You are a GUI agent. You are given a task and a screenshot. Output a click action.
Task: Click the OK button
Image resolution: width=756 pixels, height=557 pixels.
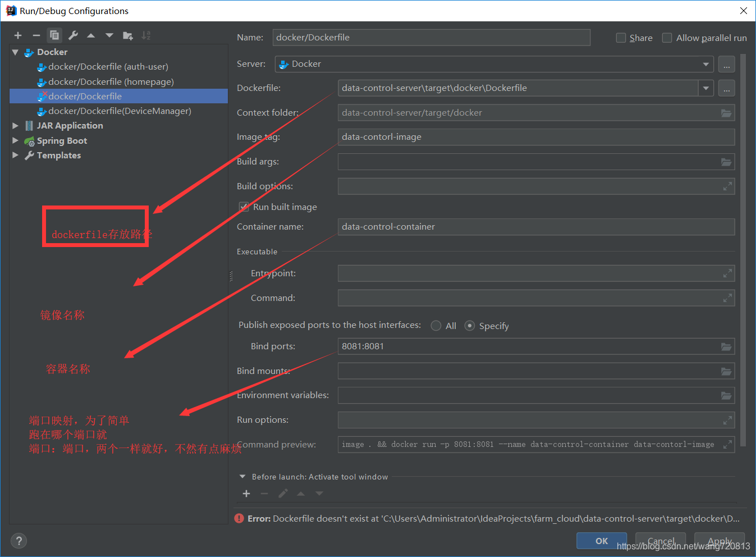tap(602, 541)
